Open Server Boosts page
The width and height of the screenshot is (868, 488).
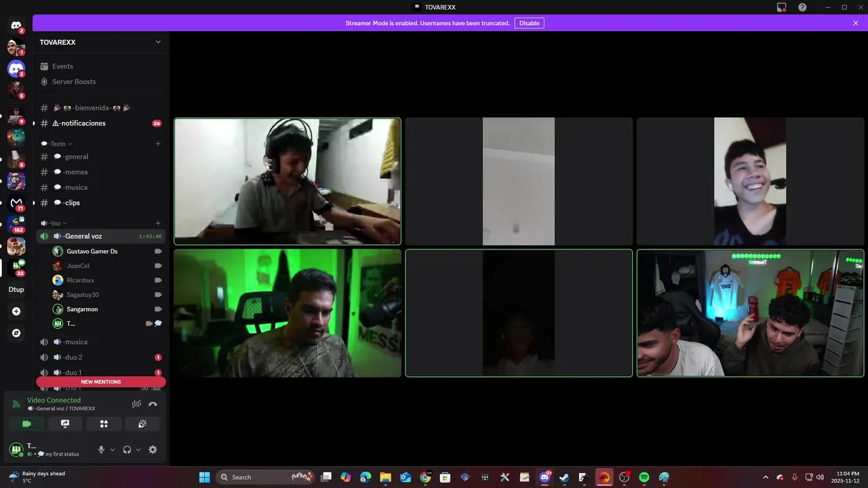point(100,81)
